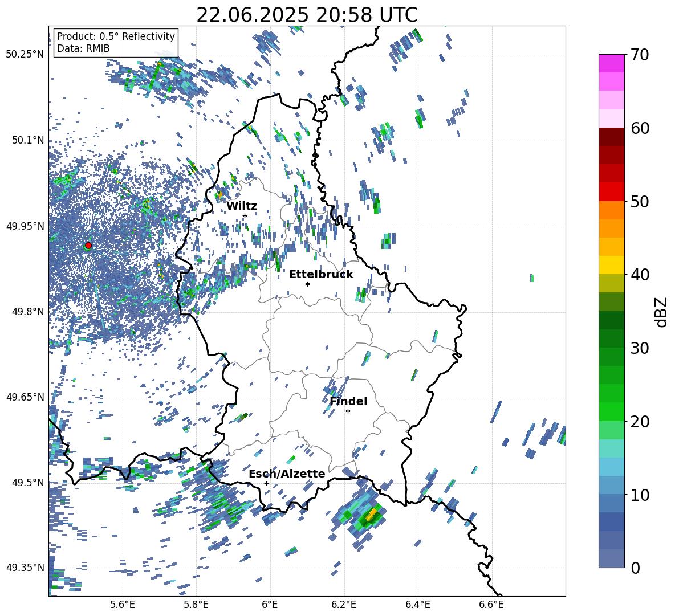Viewport: 675px width, 616px height.
Task: Click the 49.8°N latitude label
Action: [27, 312]
